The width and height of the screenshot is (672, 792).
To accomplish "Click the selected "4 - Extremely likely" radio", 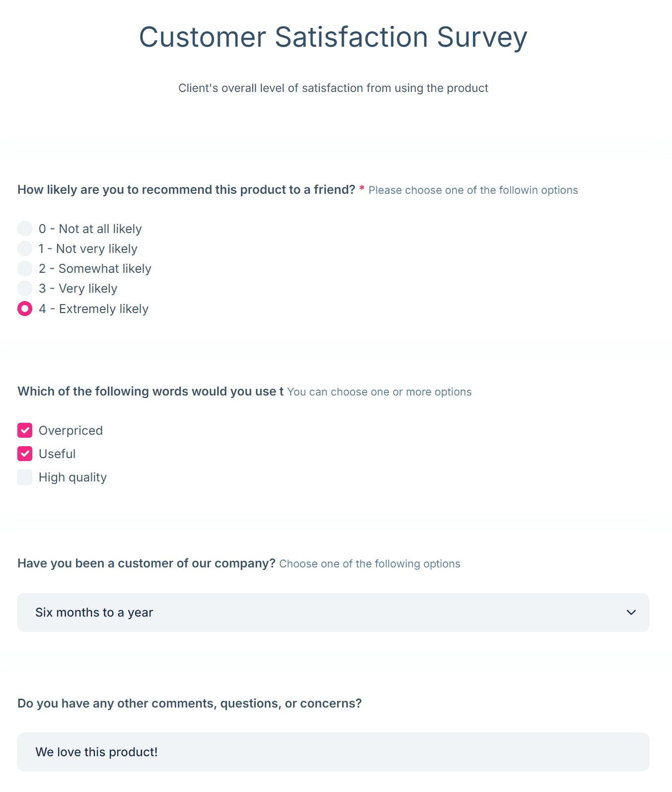I will pyautogui.click(x=25, y=309).
